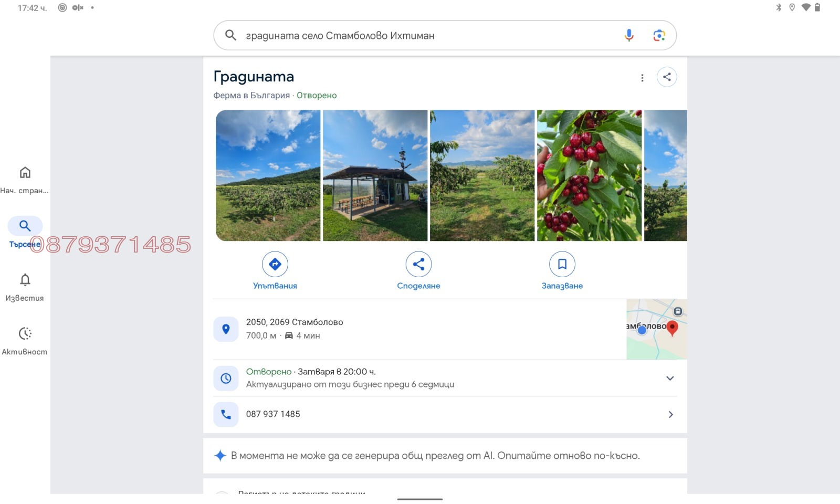Screen dimensions: 840x504
Task: Open second photo showing wooden shelter
Action: coord(375,175)
